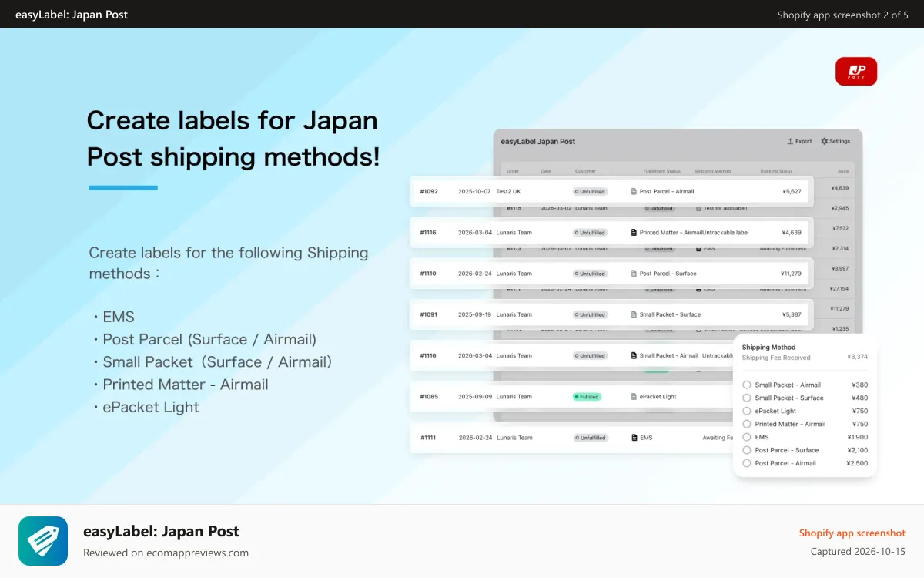This screenshot has width=924, height=578.
Task: Click document icon beside Printed Matter - Airmail row
Action: tap(634, 232)
